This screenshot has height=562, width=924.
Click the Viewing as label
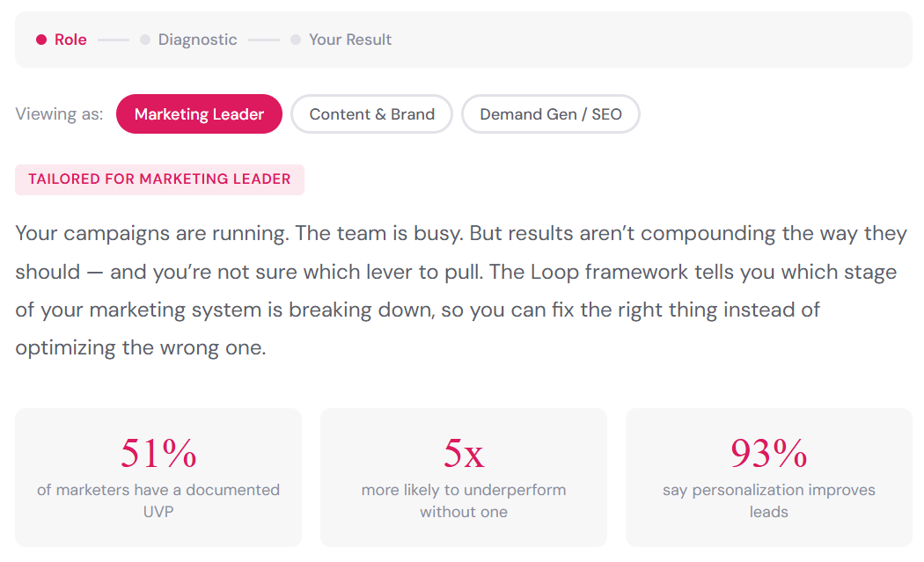pos(58,113)
